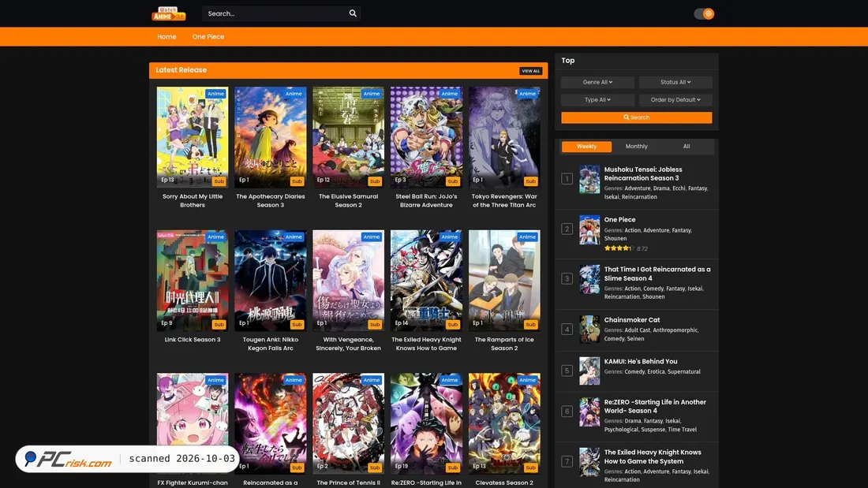Open The Ramparts of Ice Season 2 poster
The image size is (868, 488).
coord(504,281)
